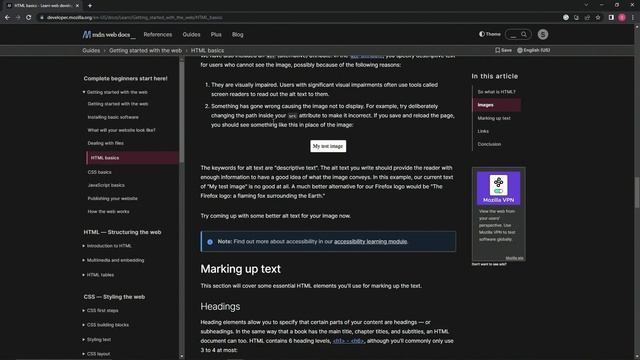Click the Marking up text heading
This screenshot has width=640, height=360.
click(x=240, y=269)
